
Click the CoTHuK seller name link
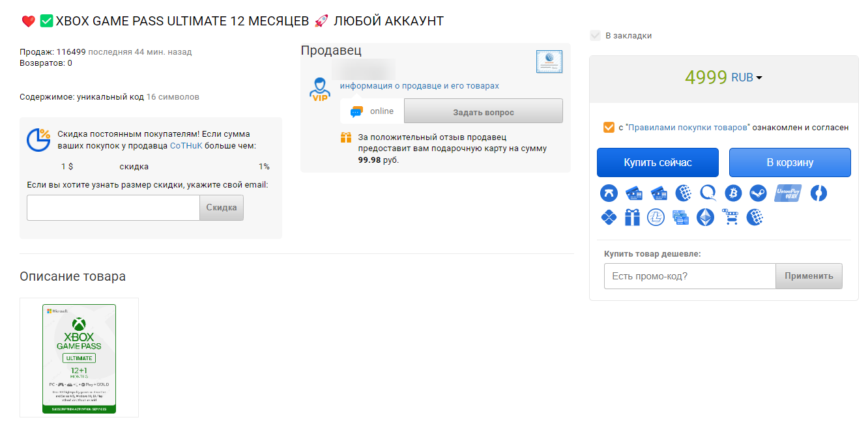186,146
